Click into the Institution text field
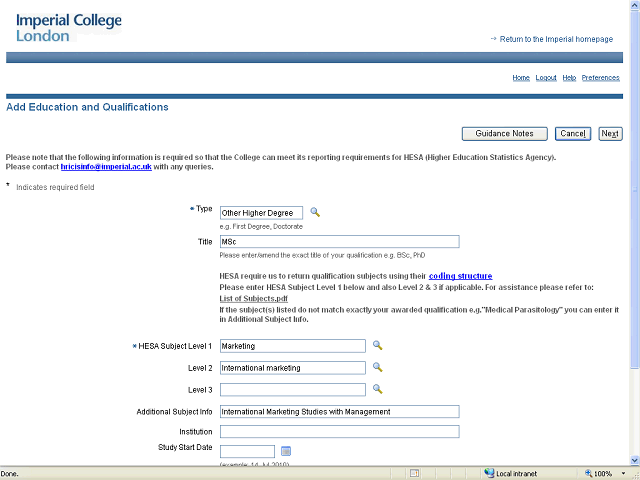640x480 pixels. [x=339, y=432]
